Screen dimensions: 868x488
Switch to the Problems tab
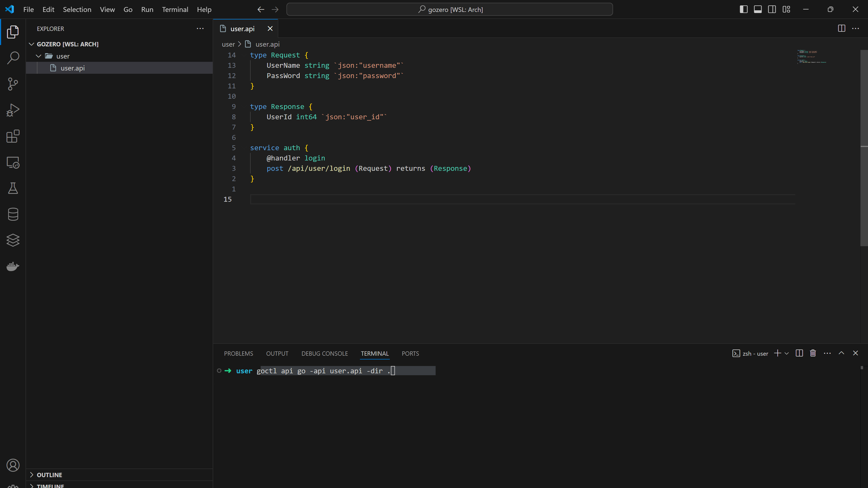[238, 353]
